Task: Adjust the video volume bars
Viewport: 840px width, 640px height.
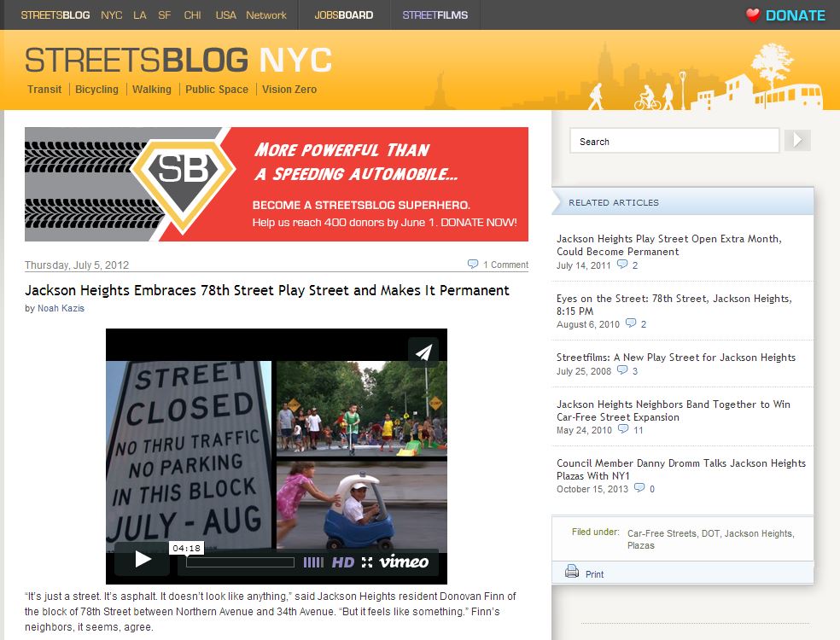Action: click(313, 561)
